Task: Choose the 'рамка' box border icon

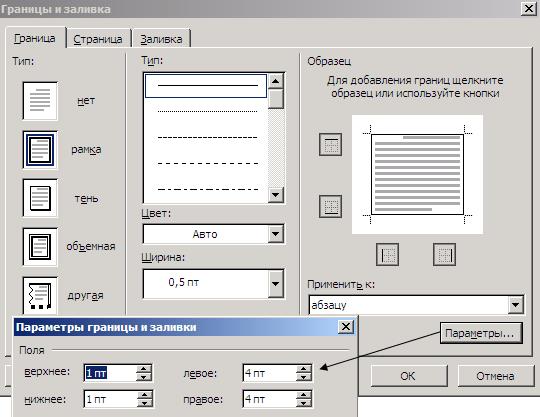Action: (x=40, y=149)
